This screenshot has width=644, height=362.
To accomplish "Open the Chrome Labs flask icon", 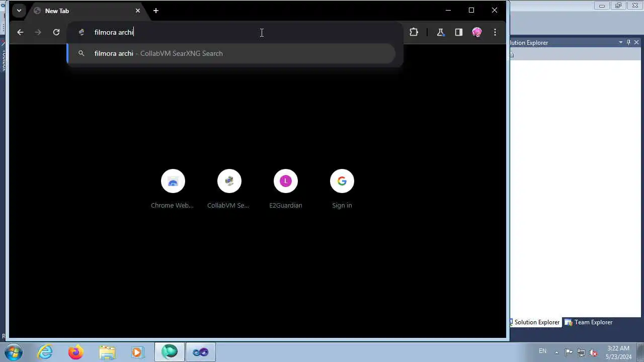I will coord(440,32).
